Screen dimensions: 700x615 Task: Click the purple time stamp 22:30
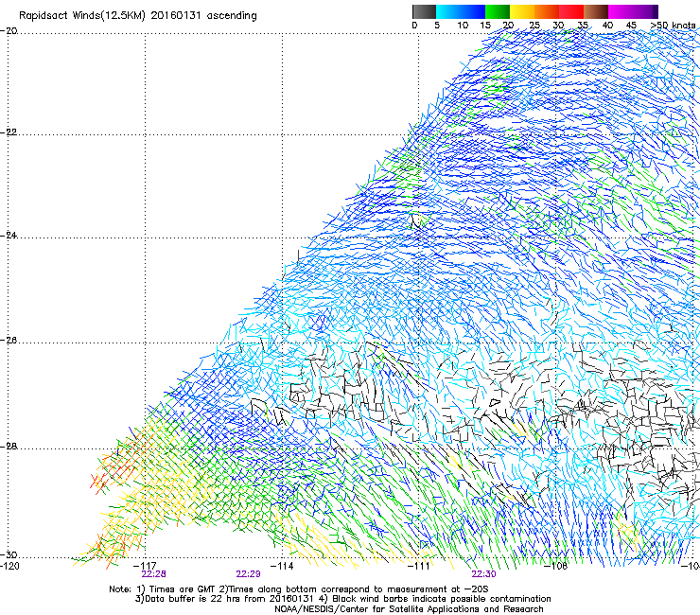(x=484, y=574)
